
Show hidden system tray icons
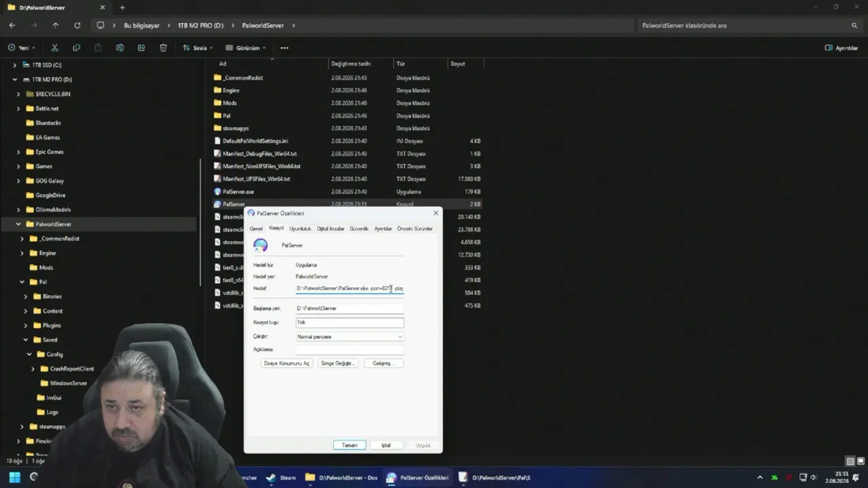point(759,477)
